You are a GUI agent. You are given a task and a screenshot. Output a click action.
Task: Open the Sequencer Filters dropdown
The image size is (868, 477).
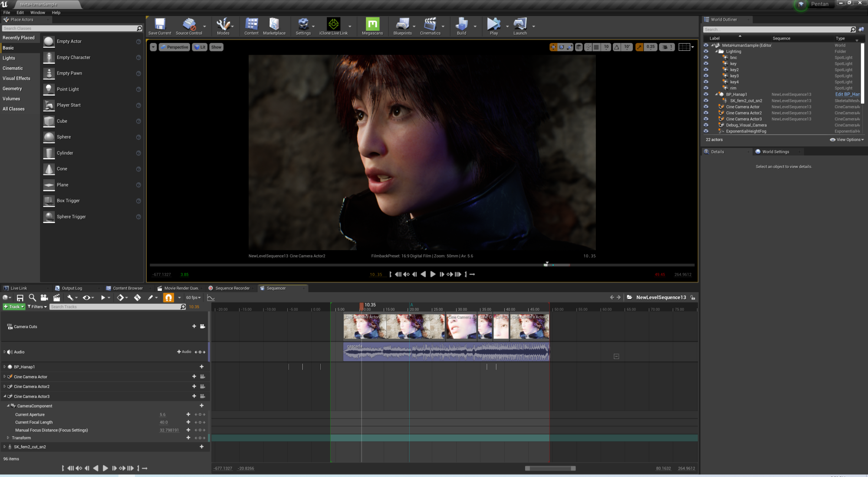pos(37,307)
